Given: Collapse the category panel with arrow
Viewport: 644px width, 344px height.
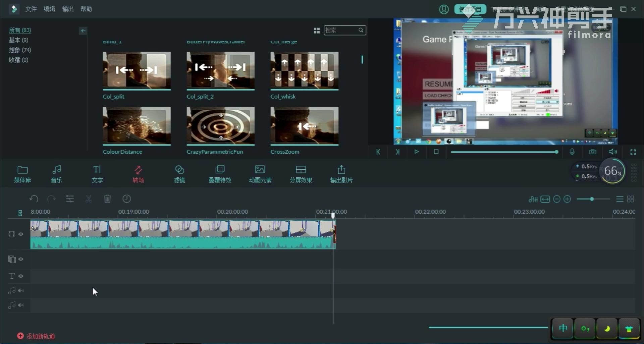Looking at the screenshot, I should point(83,31).
